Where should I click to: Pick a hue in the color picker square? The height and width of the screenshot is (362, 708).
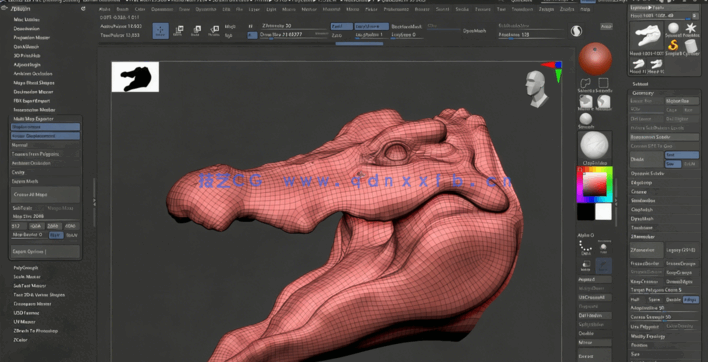click(x=595, y=184)
